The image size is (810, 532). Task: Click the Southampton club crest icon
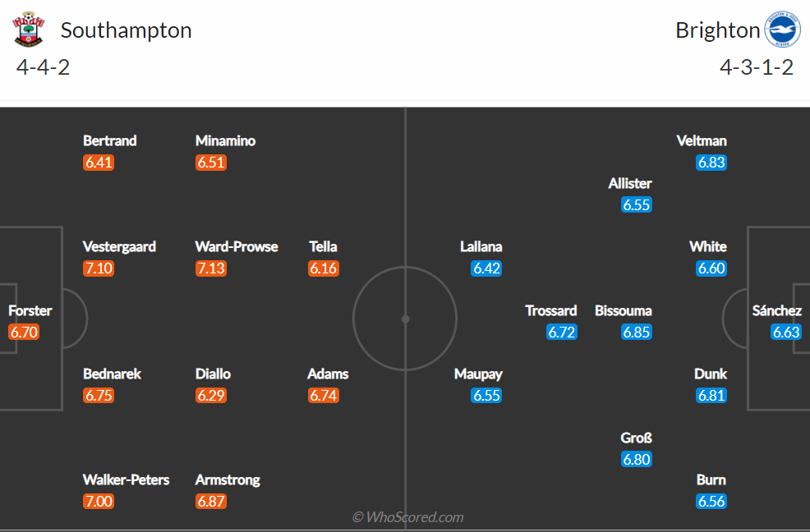pos(28,30)
